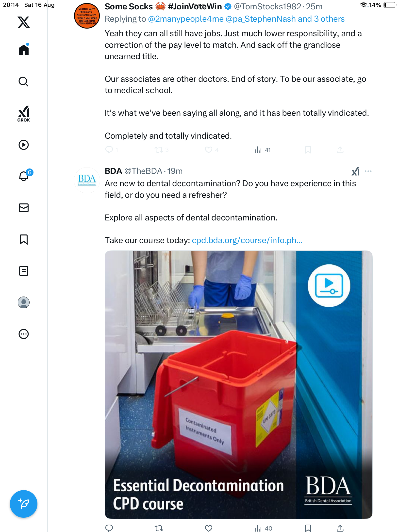Open the profile avatar in sidebar
399x532 pixels.
click(24, 302)
